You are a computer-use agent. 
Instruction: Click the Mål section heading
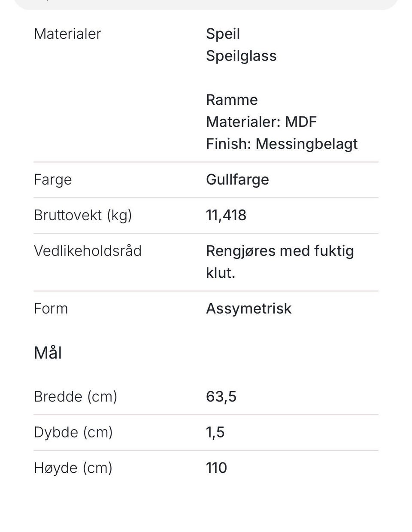tap(48, 353)
